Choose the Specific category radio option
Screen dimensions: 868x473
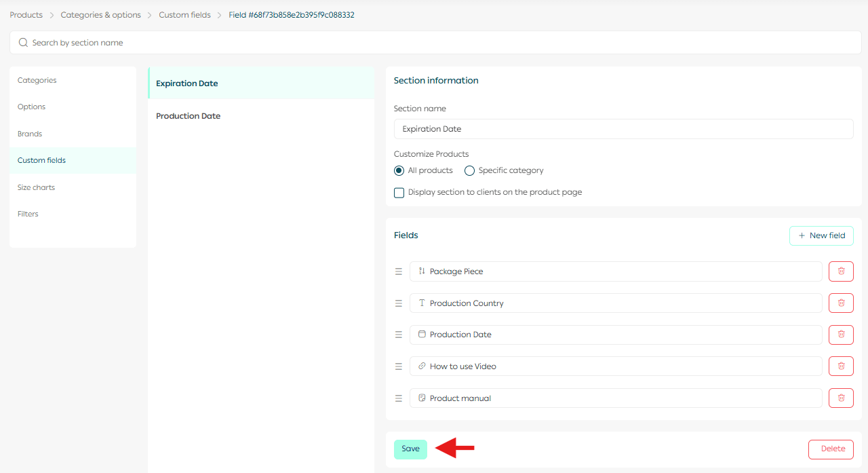click(x=469, y=171)
